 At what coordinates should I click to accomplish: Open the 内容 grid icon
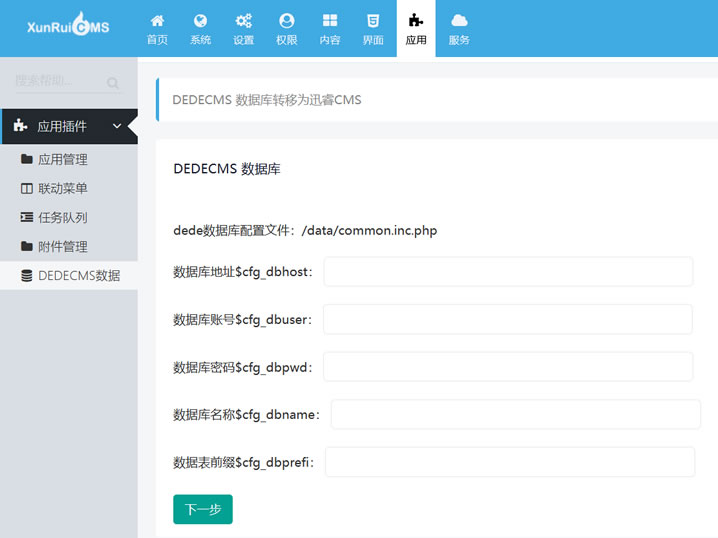click(x=330, y=21)
